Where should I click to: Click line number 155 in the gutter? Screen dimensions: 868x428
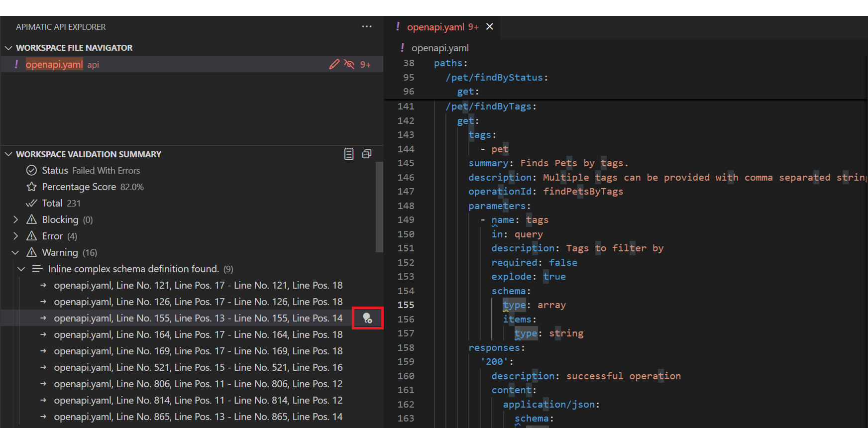click(x=406, y=305)
